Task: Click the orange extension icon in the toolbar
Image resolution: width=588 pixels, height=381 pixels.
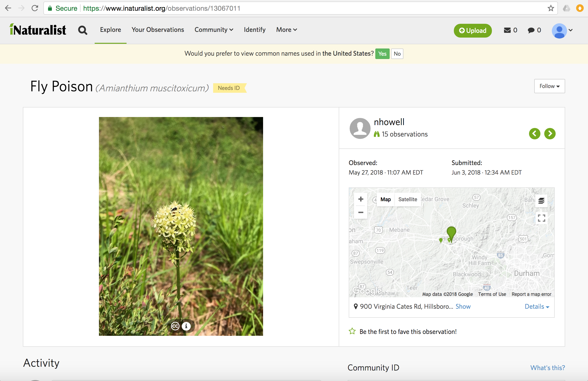Action: point(580,8)
